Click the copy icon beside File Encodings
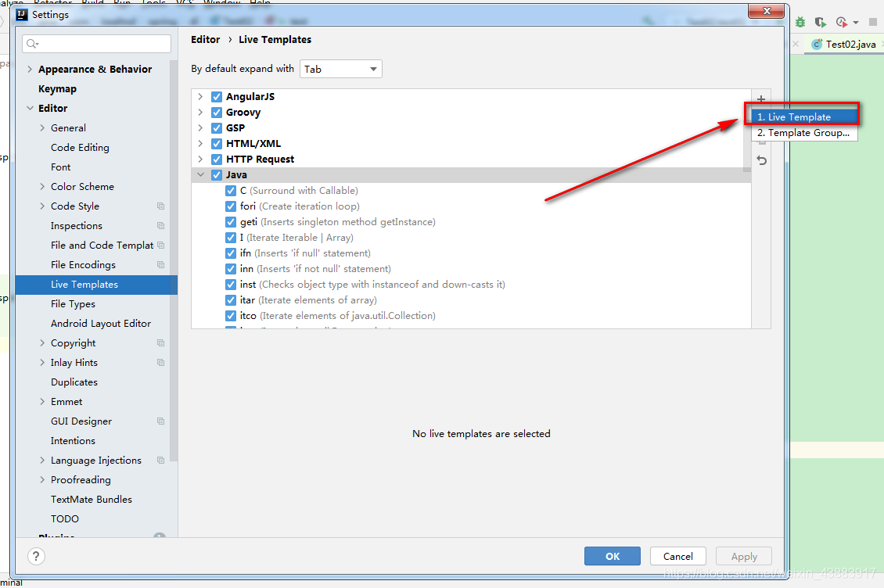 pyautogui.click(x=160, y=265)
